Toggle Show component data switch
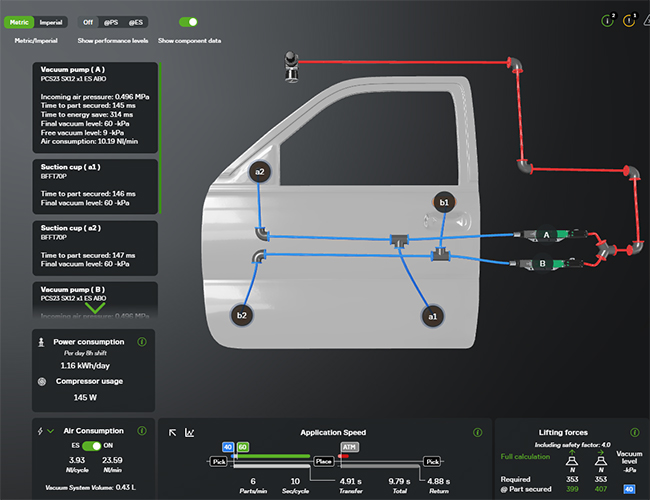This screenshot has height=500, width=650. click(x=188, y=22)
